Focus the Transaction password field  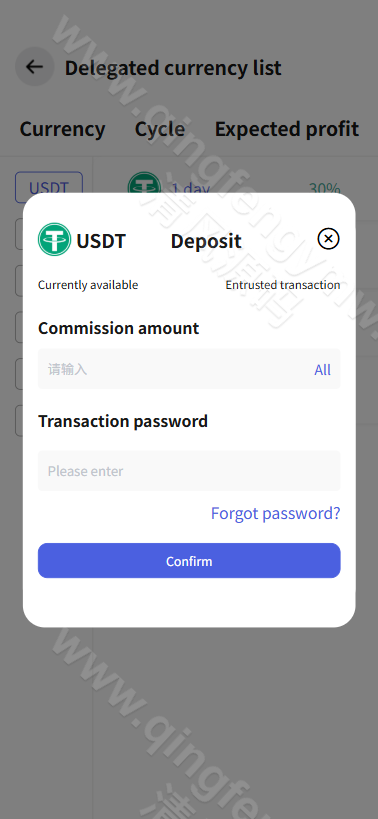(x=189, y=471)
